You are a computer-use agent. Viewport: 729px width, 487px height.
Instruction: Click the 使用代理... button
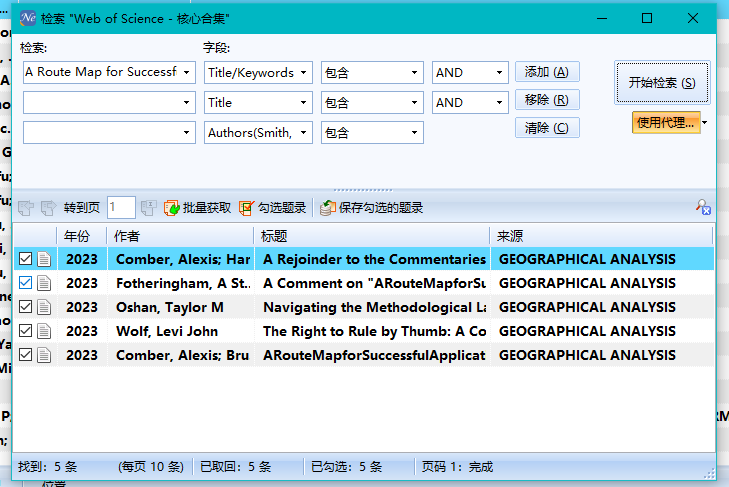(x=666, y=123)
